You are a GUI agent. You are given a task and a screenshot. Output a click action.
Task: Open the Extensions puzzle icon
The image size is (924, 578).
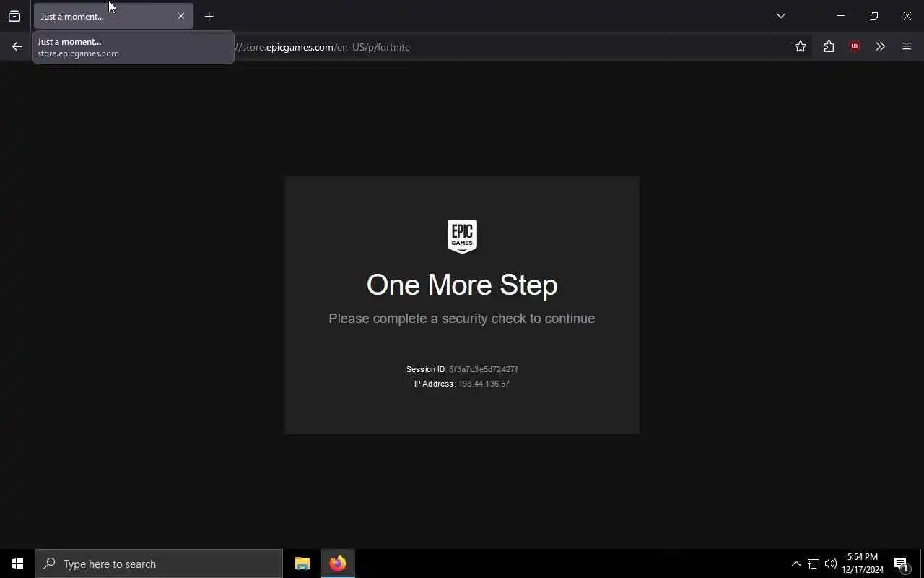(x=829, y=46)
